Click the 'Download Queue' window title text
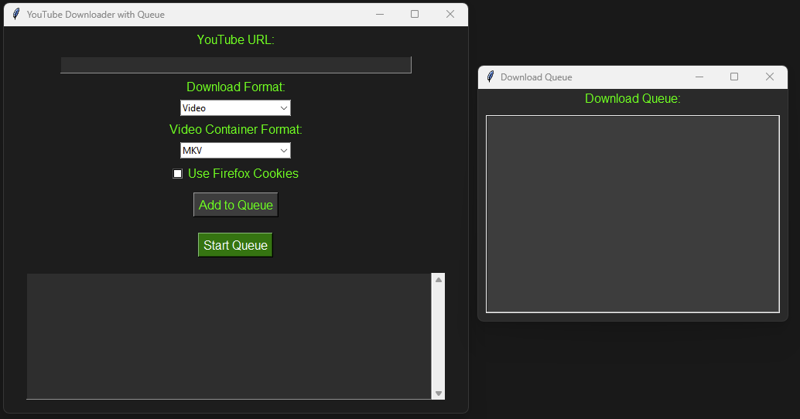This screenshot has width=800, height=419. (x=536, y=77)
